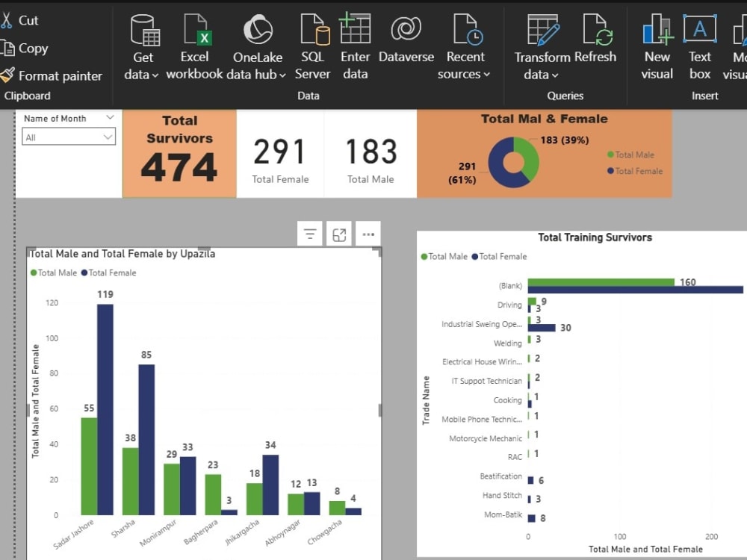This screenshot has height=560, width=747.
Task: Click the blue Total Female donut slice
Action: pos(497,164)
